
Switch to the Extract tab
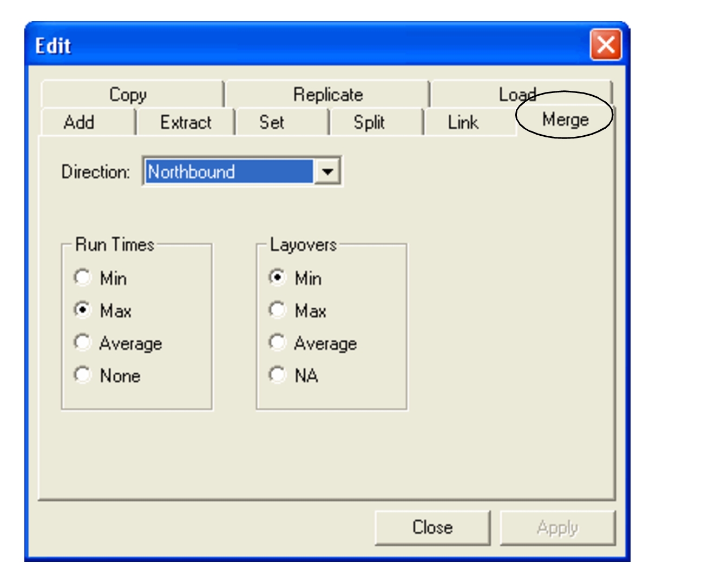[x=187, y=123]
